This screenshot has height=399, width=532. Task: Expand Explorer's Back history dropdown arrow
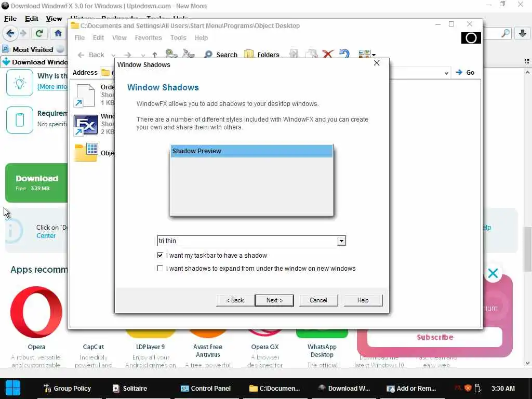(x=113, y=55)
